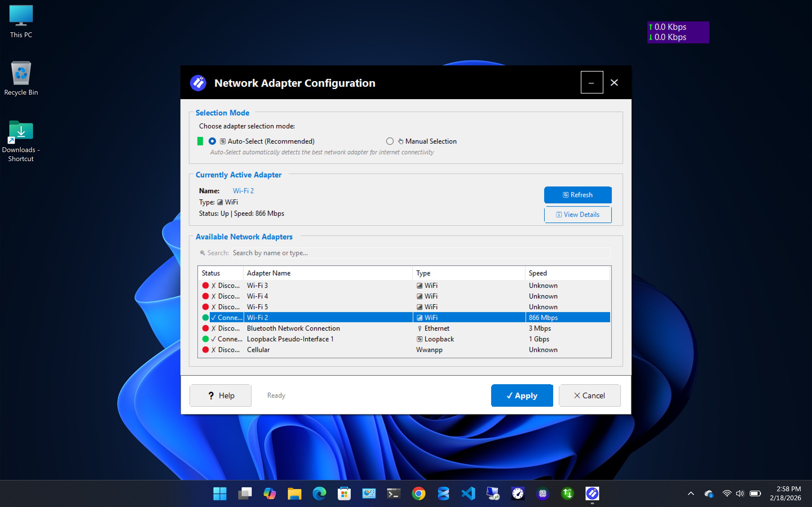Click the app logo in title bar
The width and height of the screenshot is (812, 507).
click(198, 83)
